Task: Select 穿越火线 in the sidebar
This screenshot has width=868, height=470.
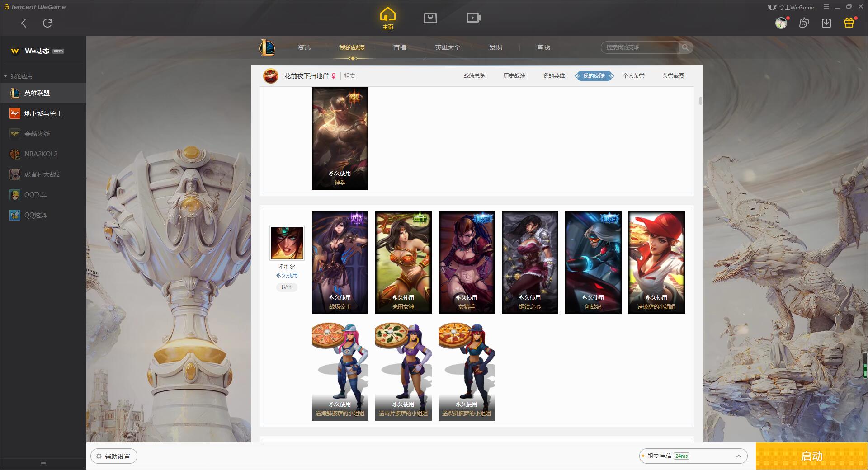Action: pyautogui.click(x=43, y=134)
